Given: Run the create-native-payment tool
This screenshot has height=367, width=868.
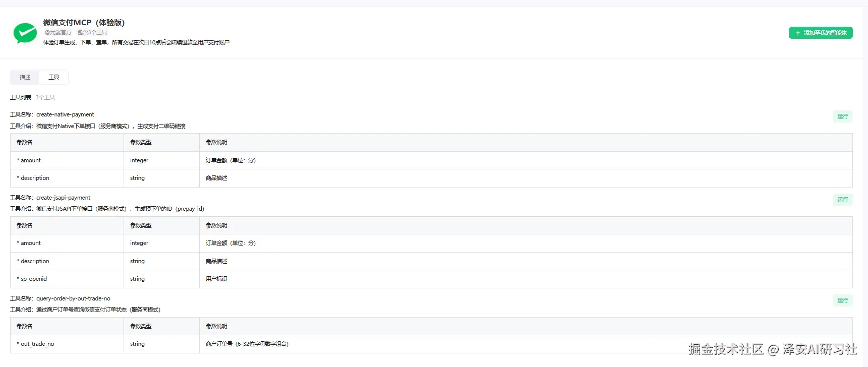Looking at the screenshot, I should coord(843,116).
